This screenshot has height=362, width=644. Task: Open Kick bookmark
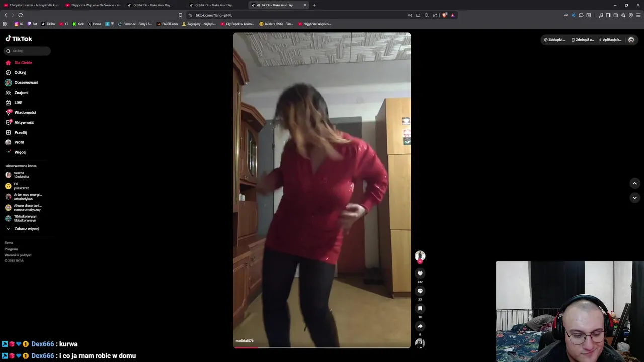coord(78,24)
